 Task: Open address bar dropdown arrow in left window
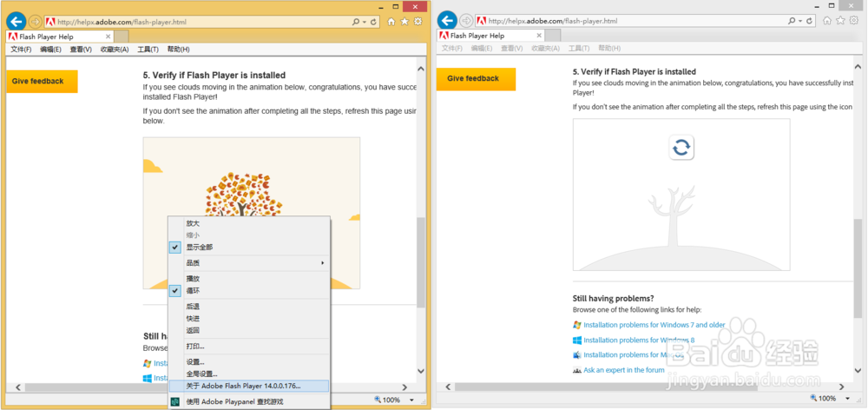[x=365, y=23]
